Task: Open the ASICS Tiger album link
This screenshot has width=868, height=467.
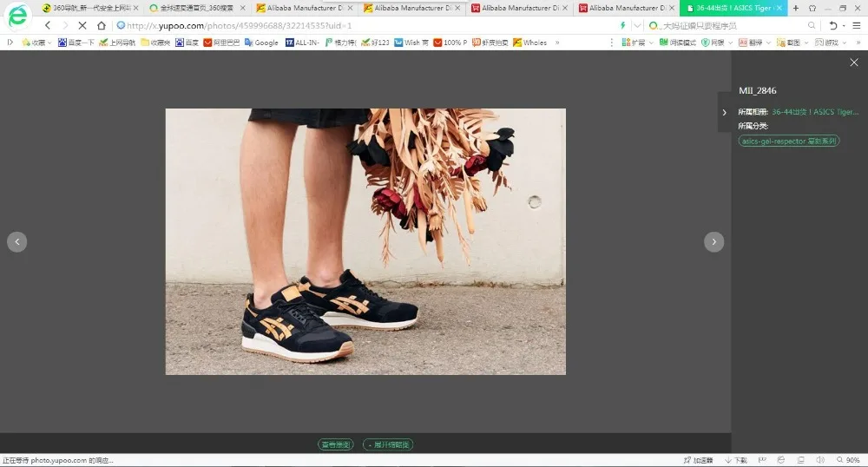Action: tap(815, 112)
